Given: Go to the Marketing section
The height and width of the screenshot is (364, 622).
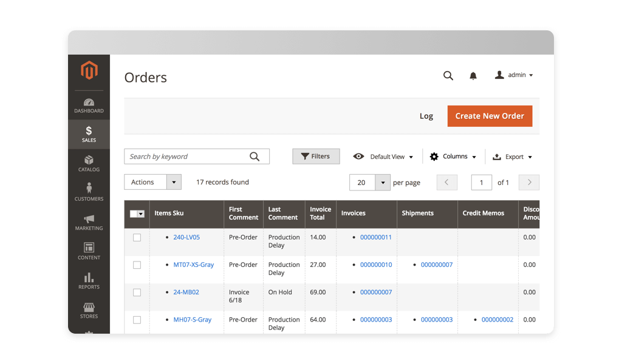Looking at the screenshot, I should click(89, 222).
